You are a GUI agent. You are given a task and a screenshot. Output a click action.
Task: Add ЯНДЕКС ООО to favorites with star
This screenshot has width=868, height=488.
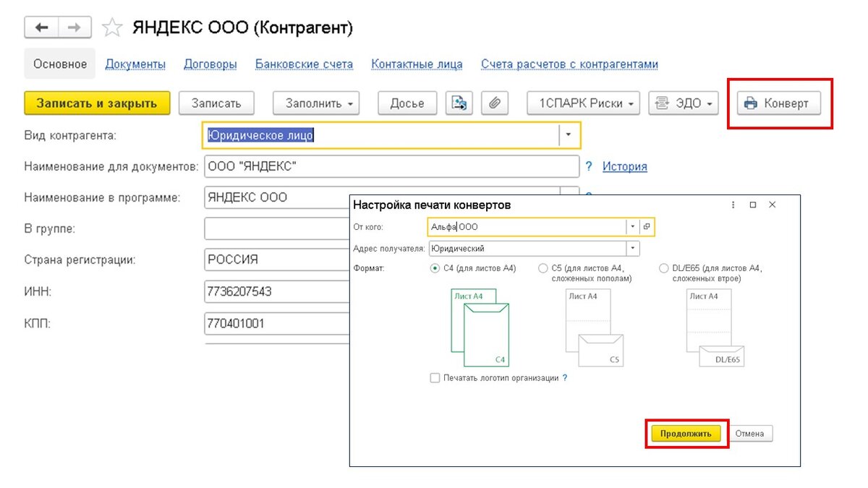pos(112,28)
